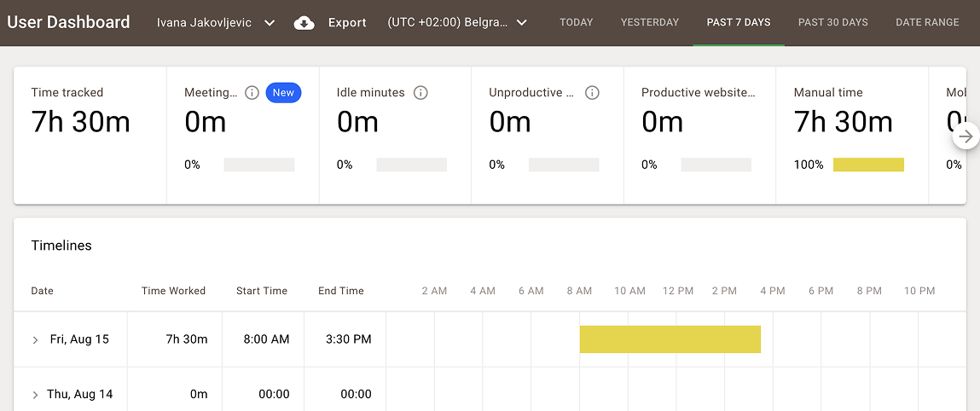980x411 pixels.
Task: Click the Time Worked column header
Action: pyautogui.click(x=173, y=291)
